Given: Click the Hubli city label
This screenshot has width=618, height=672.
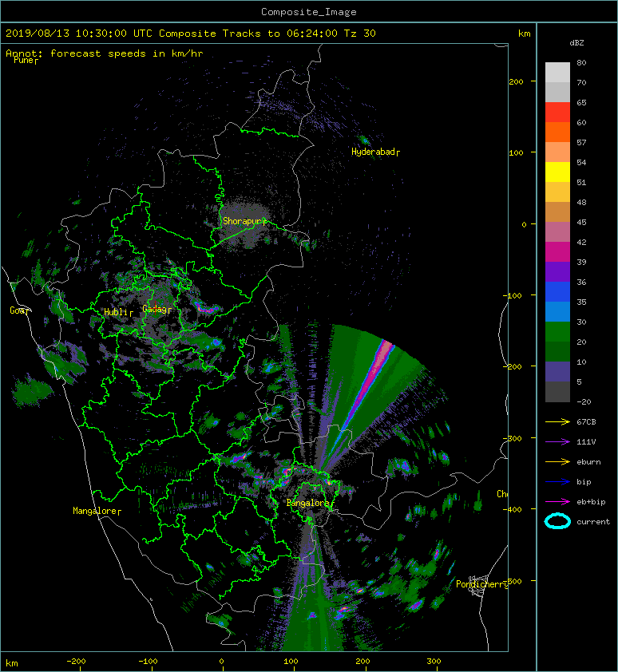Looking at the screenshot, I should tap(118, 312).
